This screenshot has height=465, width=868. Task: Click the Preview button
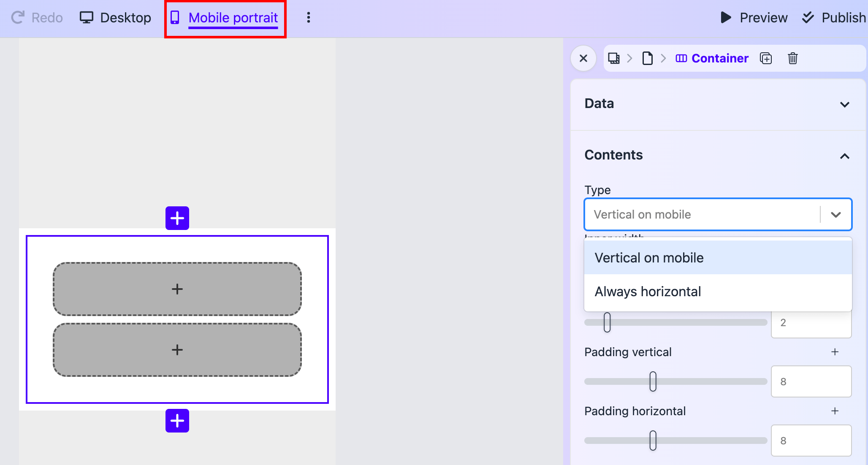[754, 18]
